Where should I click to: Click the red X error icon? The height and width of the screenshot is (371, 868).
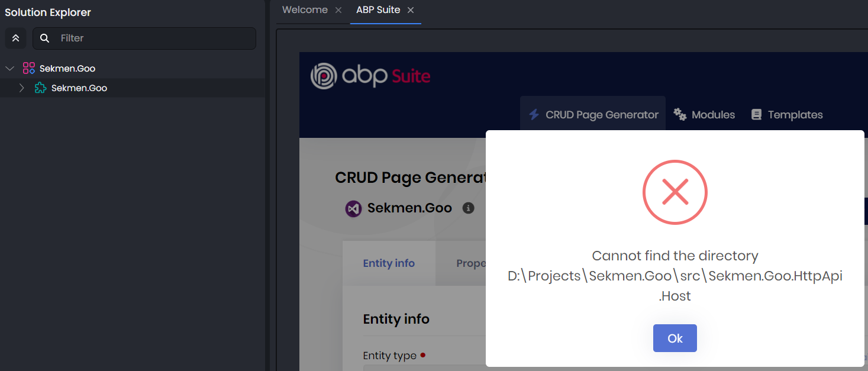coord(675,192)
